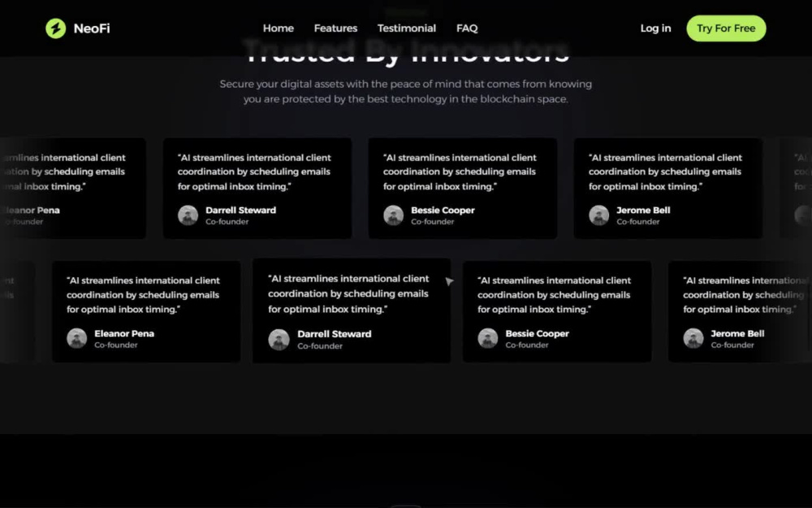This screenshot has width=812, height=508.
Task: Click the Co-founder label under bottom-row Eleanor Pena
Action: [116, 345]
